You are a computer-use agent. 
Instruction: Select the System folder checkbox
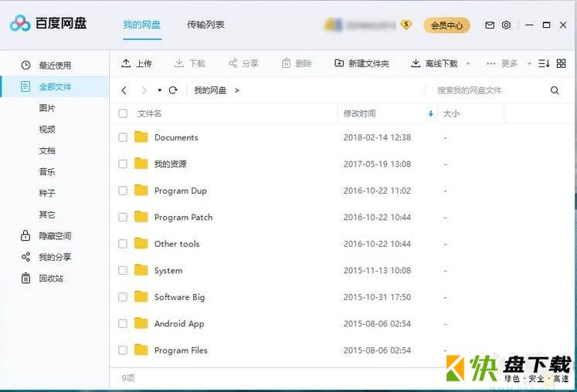click(123, 271)
